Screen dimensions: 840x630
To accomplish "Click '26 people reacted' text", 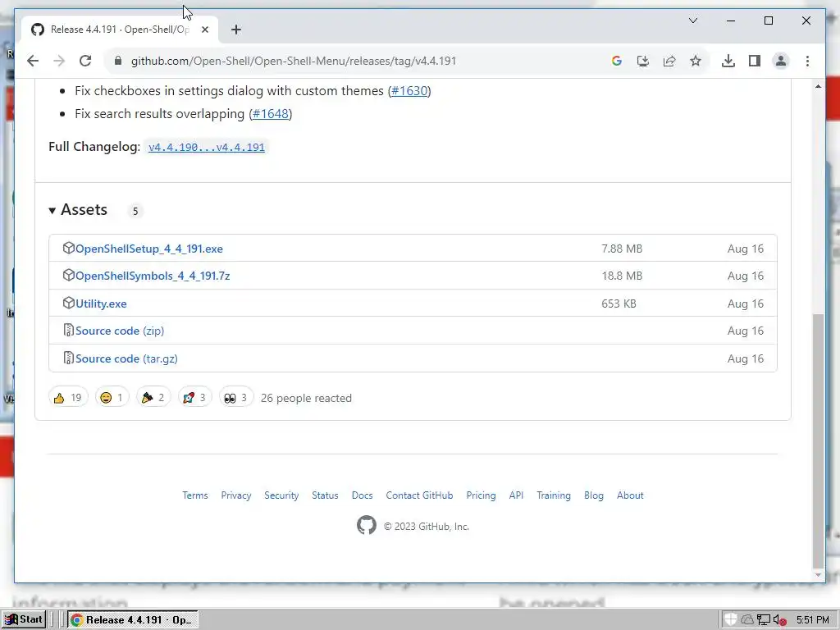I will click(306, 398).
